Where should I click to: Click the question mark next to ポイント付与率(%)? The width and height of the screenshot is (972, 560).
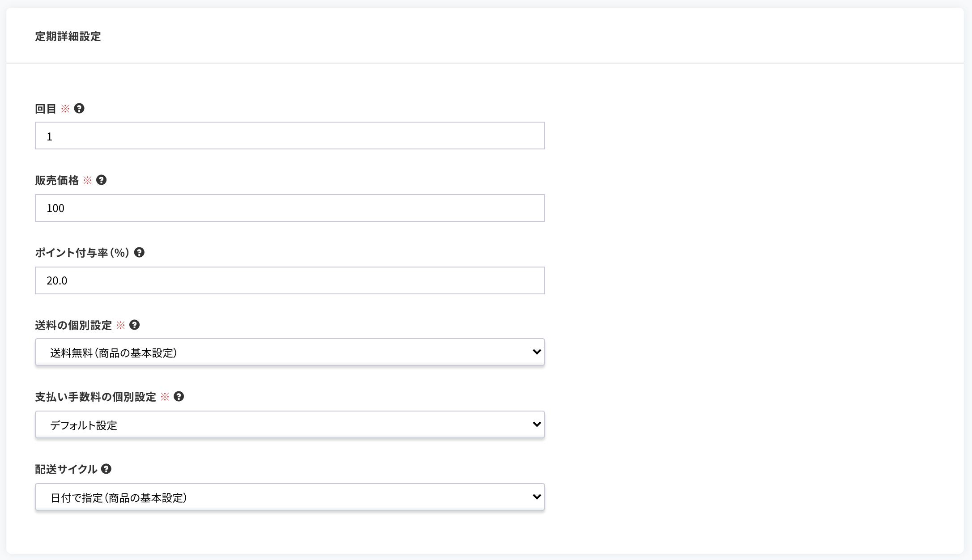click(139, 253)
